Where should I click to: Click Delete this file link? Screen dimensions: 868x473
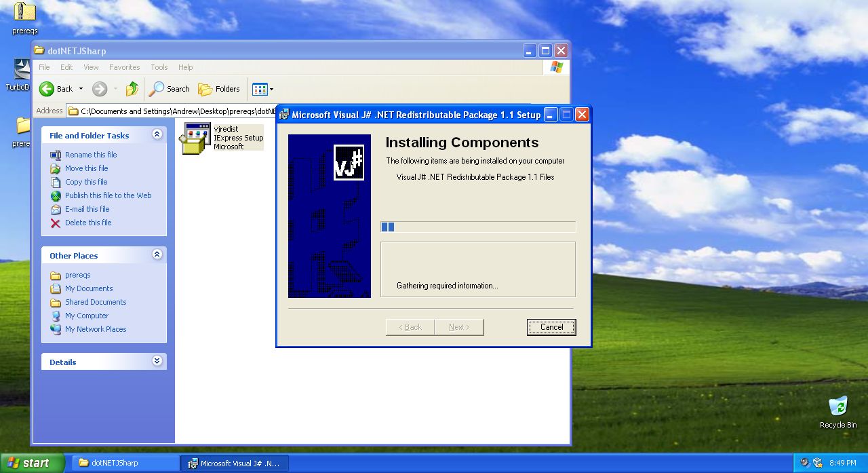pyautogui.click(x=88, y=223)
